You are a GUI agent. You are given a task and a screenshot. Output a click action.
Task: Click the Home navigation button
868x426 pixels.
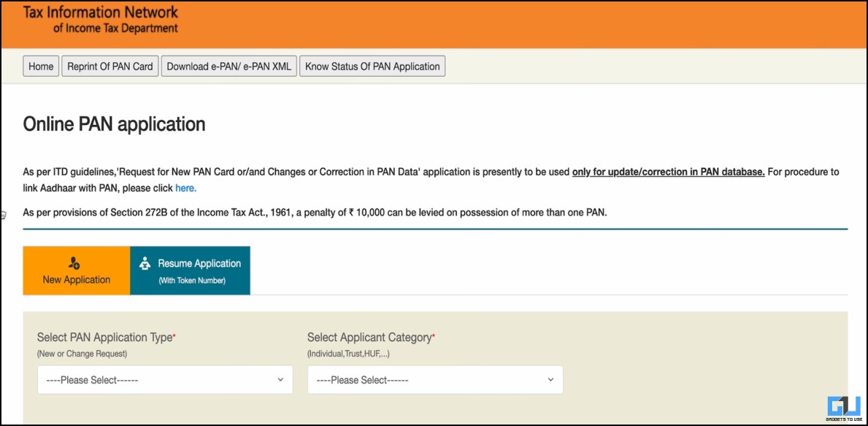click(41, 66)
